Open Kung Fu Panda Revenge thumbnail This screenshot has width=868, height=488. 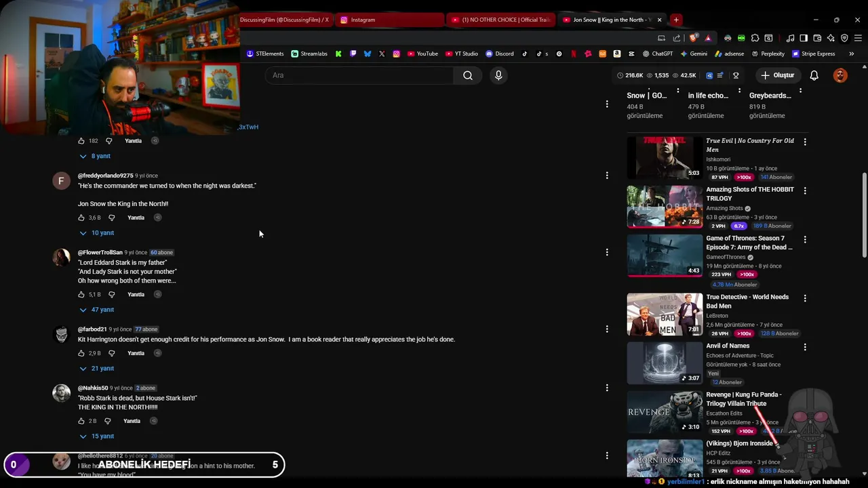665,412
